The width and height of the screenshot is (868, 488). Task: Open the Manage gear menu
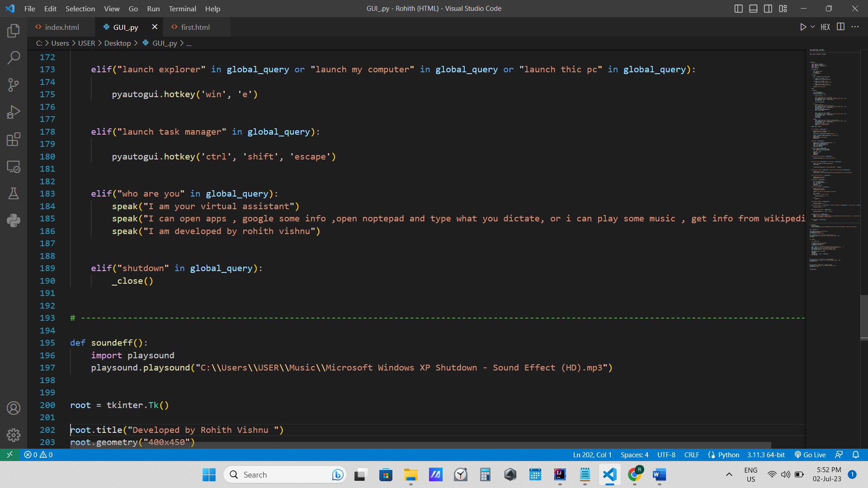pos(14,435)
